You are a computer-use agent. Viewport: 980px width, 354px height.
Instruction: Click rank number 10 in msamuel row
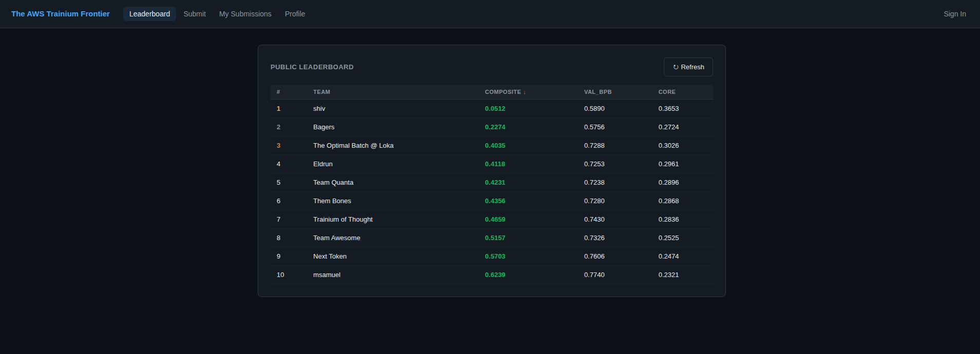[x=280, y=275]
